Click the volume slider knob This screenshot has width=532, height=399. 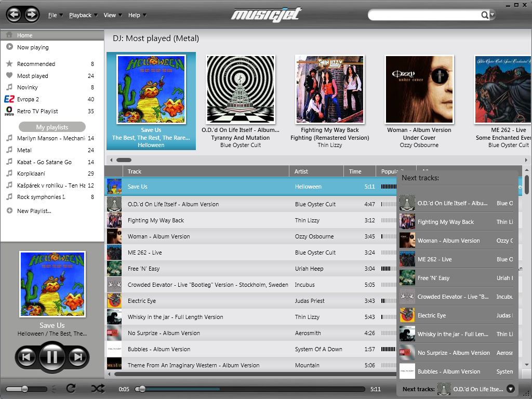pyautogui.click(x=24, y=389)
